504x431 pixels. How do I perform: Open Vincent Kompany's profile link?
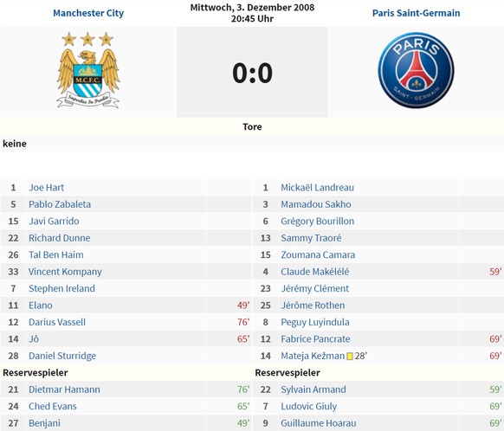click(x=65, y=272)
